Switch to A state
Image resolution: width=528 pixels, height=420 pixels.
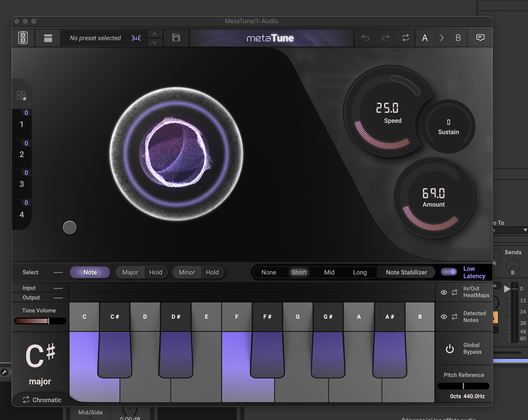click(x=425, y=38)
